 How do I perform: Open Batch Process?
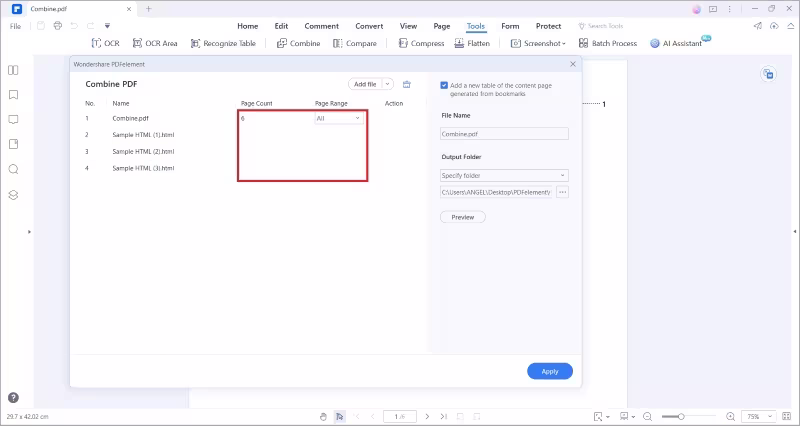pyautogui.click(x=608, y=43)
